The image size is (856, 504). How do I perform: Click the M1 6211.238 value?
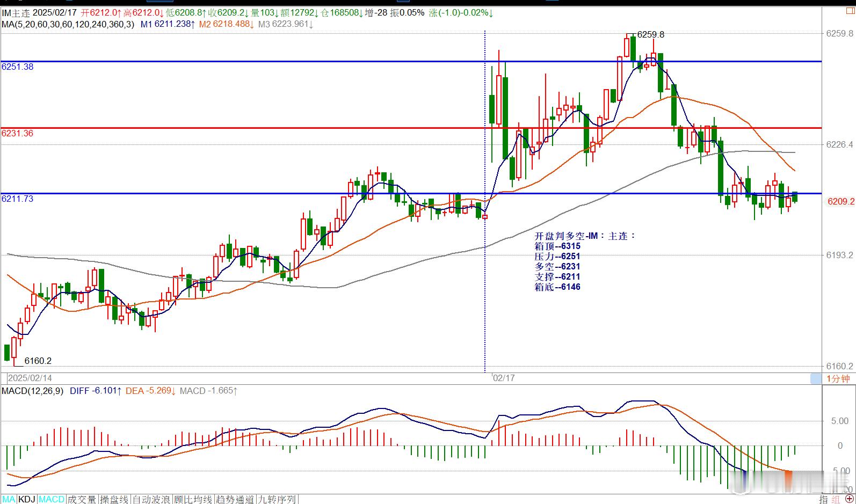(x=168, y=24)
